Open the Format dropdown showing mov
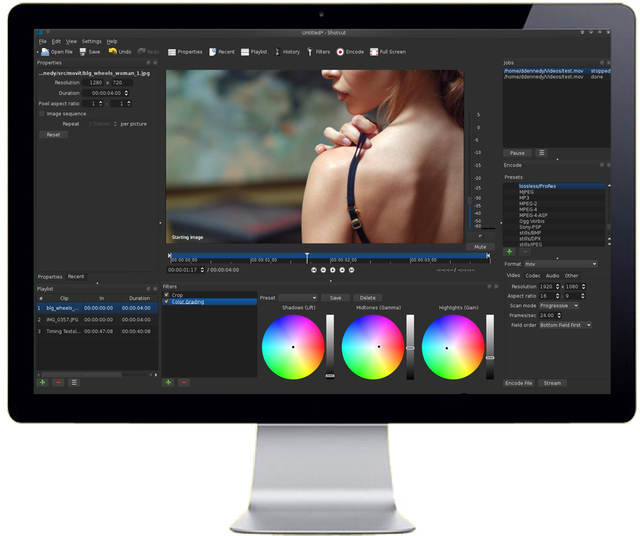Screen dimensions: 640x536 (561, 264)
